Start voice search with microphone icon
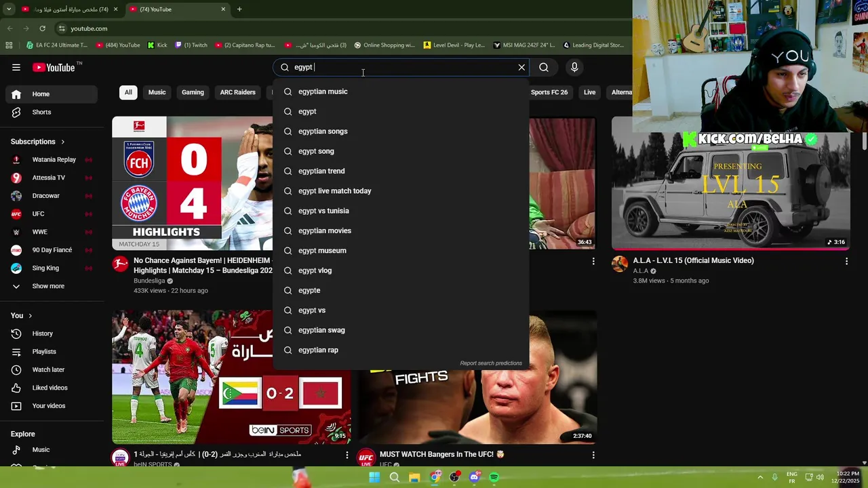The image size is (868, 488). (x=574, y=67)
